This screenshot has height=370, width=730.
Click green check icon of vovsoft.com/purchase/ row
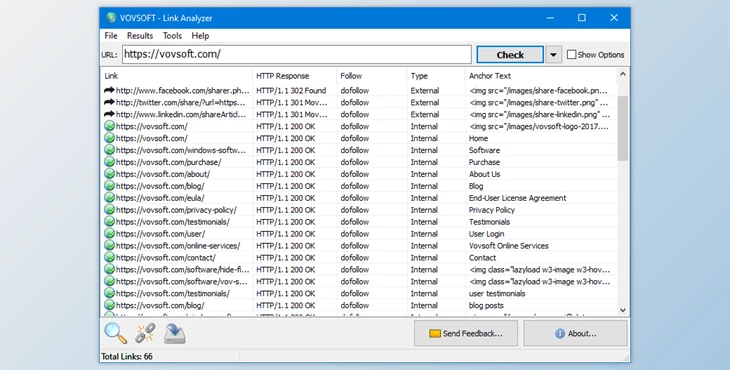point(109,161)
